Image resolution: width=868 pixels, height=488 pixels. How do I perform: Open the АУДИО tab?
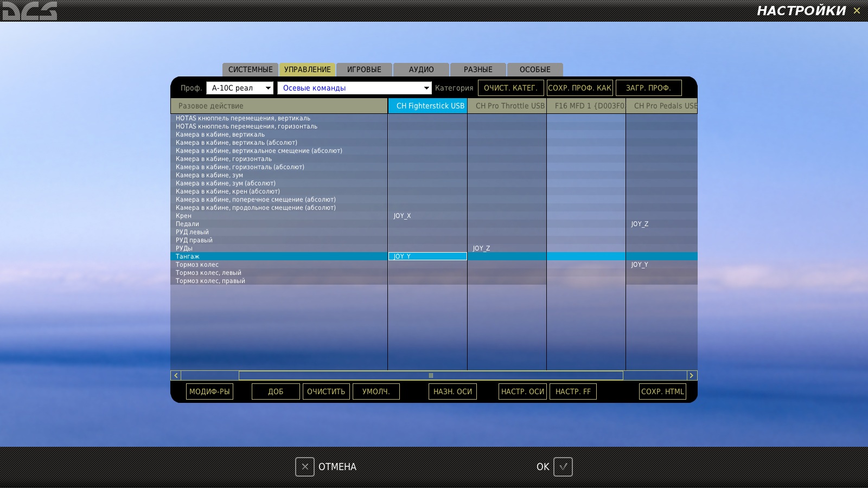pos(421,69)
